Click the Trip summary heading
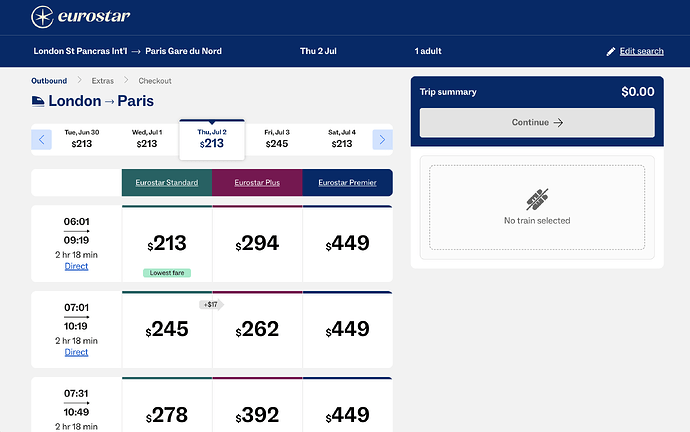The image size is (690, 432). [x=448, y=92]
